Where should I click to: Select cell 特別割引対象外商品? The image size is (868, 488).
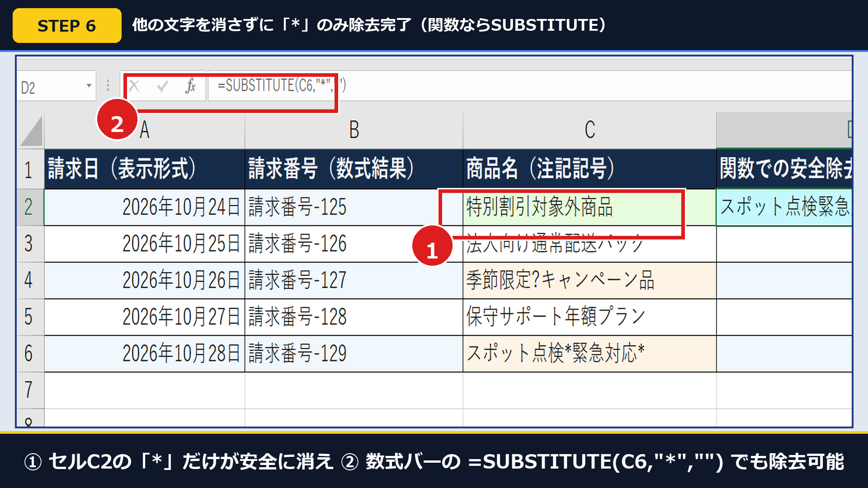[590, 207]
